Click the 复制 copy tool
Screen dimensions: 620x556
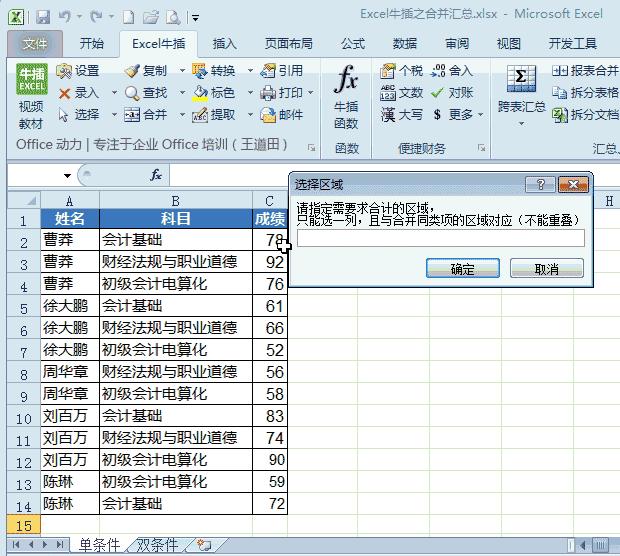click(146, 71)
